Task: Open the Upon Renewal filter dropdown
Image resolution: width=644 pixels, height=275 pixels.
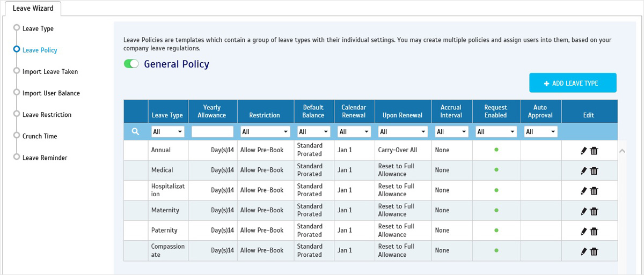Action: pyautogui.click(x=403, y=131)
